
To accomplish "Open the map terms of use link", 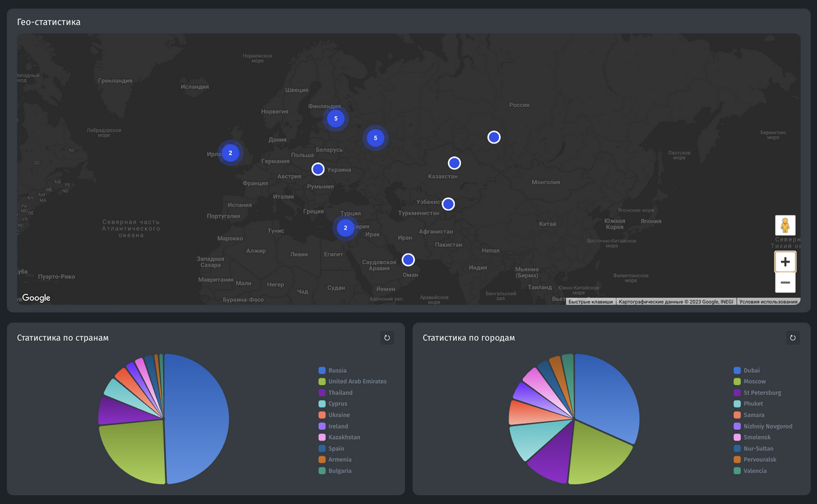I will (x=768, y=301).
